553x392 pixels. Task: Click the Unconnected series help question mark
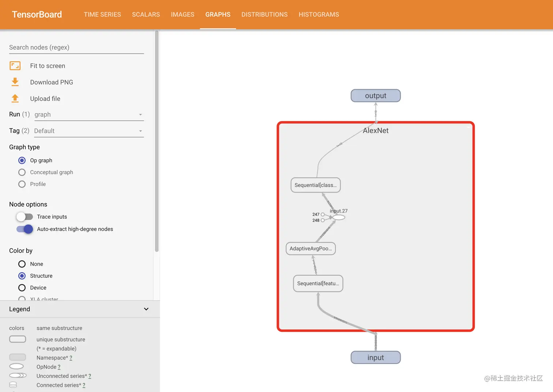pos(90,376)
